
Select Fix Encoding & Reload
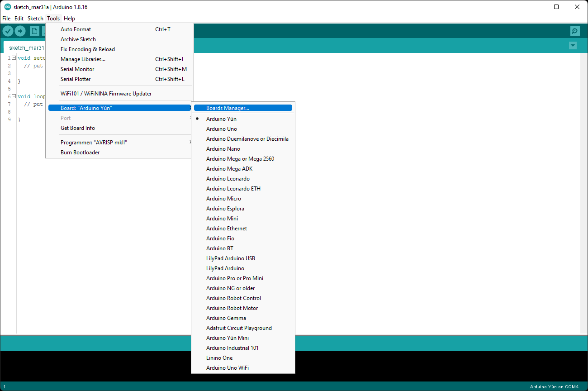point(119,49)
